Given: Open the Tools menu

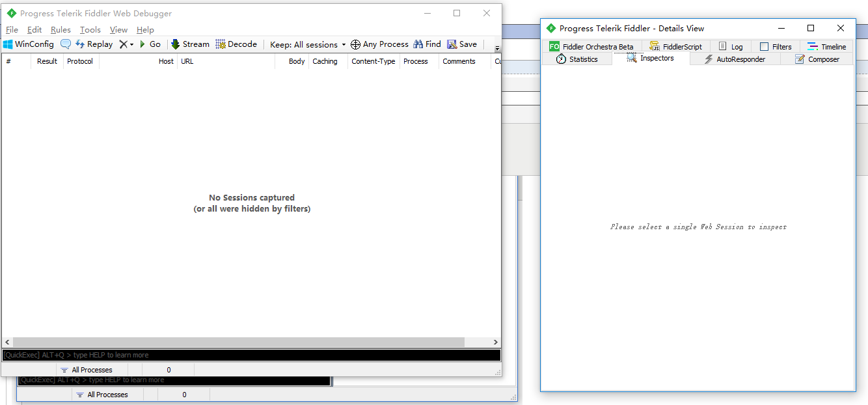Looking at the screenshot, I should (90, 30).
